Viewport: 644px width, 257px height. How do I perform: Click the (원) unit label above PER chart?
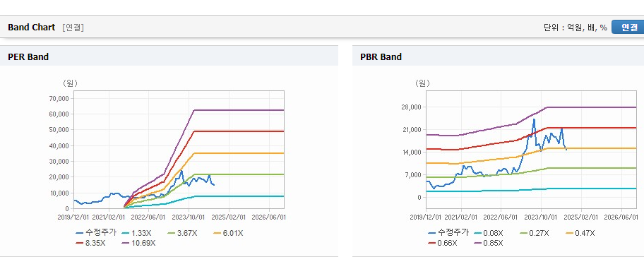pyautogui.click(x=70, y=83)
